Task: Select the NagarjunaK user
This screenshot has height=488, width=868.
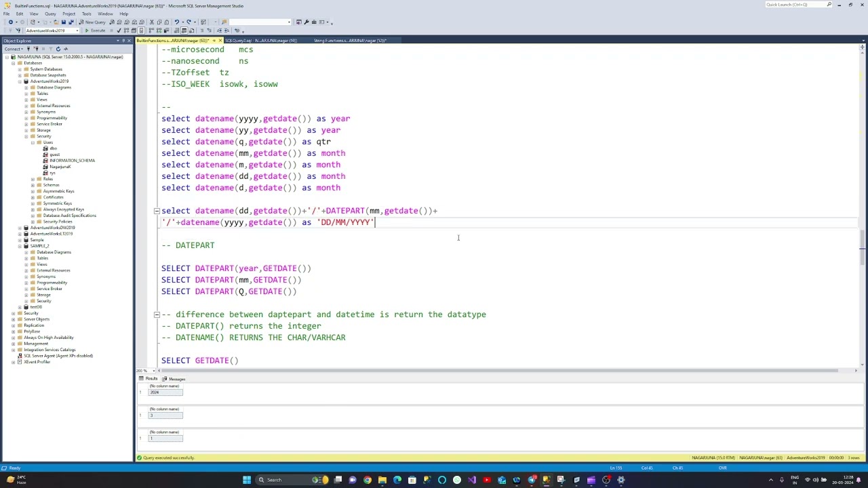Action: click(x=60, y=167)
